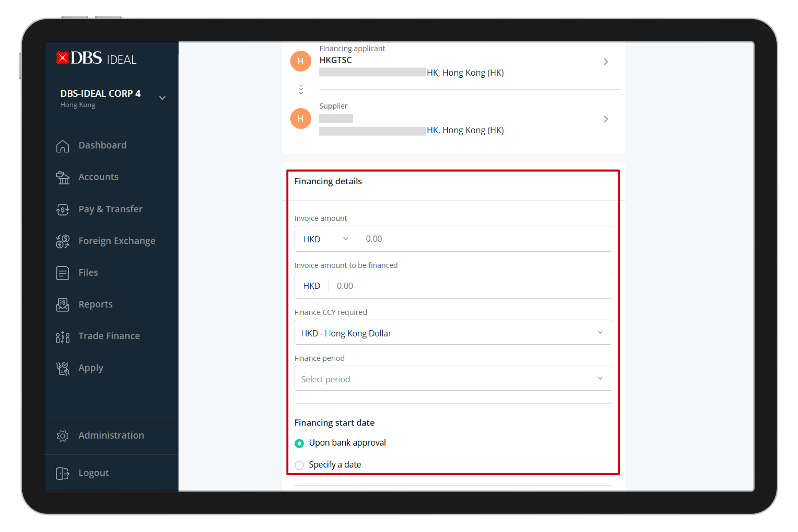The height and width of the screenshot is (532, 798).
Task: Click the Pay & Transfer icon
Action: pyautogui.click(x=63, y=210)
